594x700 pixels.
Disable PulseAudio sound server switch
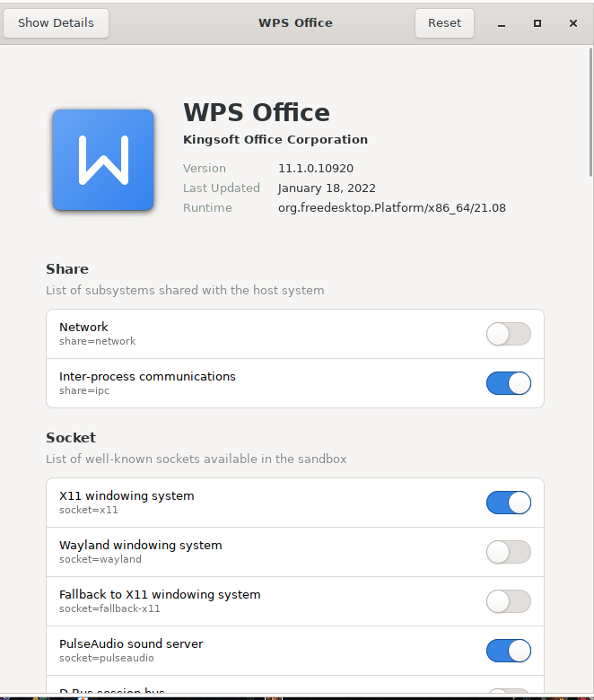pyautogui.click(x=509, y=651)
